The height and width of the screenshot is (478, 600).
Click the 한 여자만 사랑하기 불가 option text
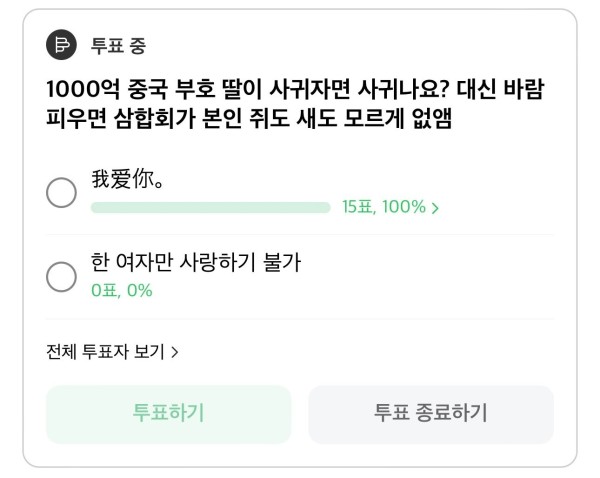[196, 263]
